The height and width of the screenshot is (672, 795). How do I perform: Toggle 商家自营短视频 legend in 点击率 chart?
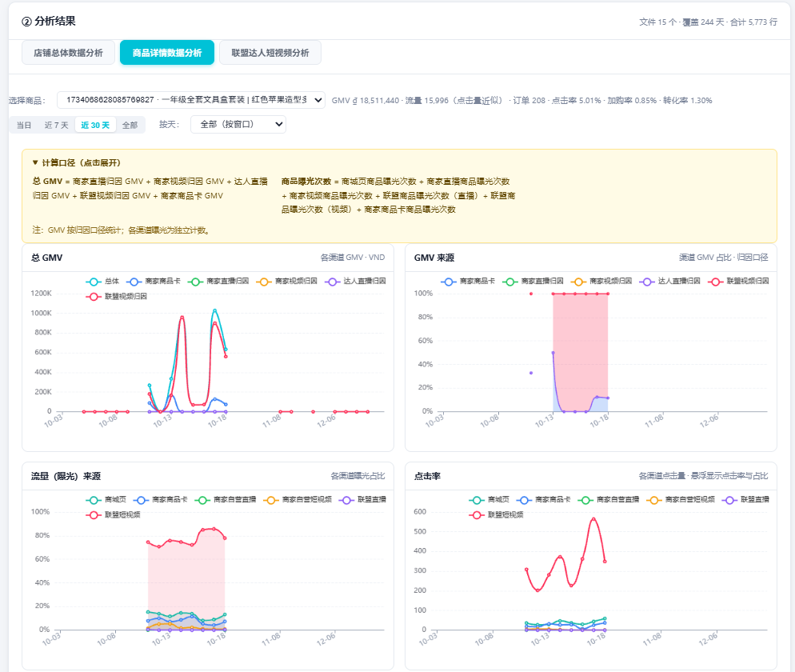(681, 500)
